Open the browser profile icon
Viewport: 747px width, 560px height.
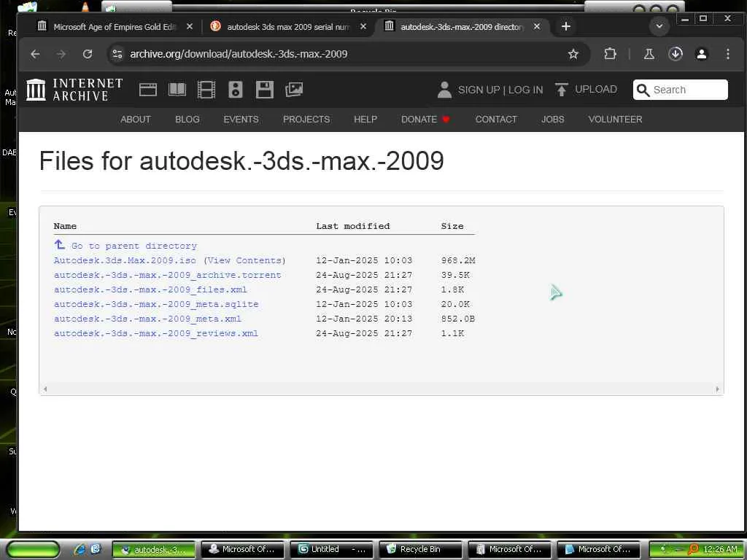click(701, 54)
